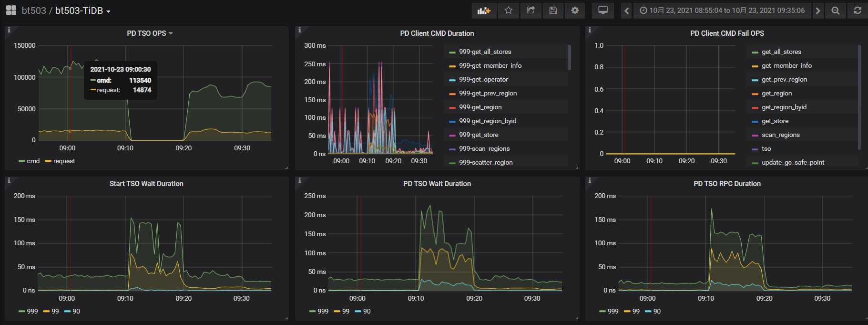Cycle view mode with monitor icon
This screenshot has height=325, width=868.
pos(603,10)
